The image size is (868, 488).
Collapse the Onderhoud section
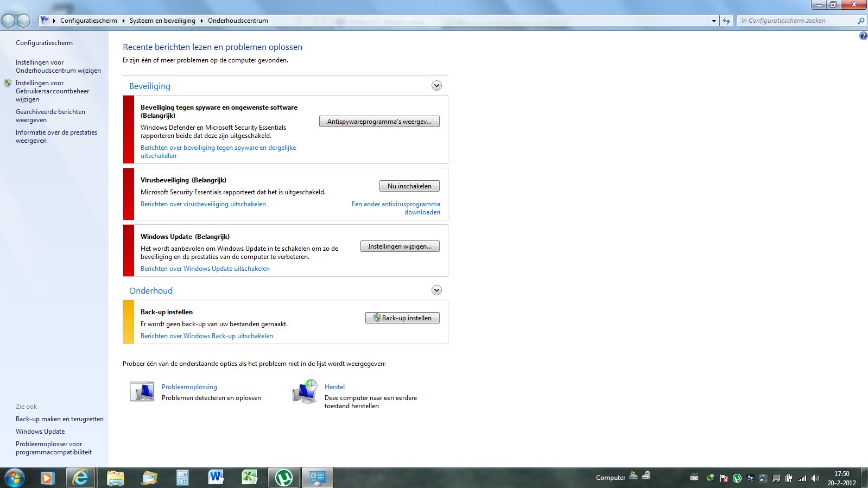click(436, 290)
